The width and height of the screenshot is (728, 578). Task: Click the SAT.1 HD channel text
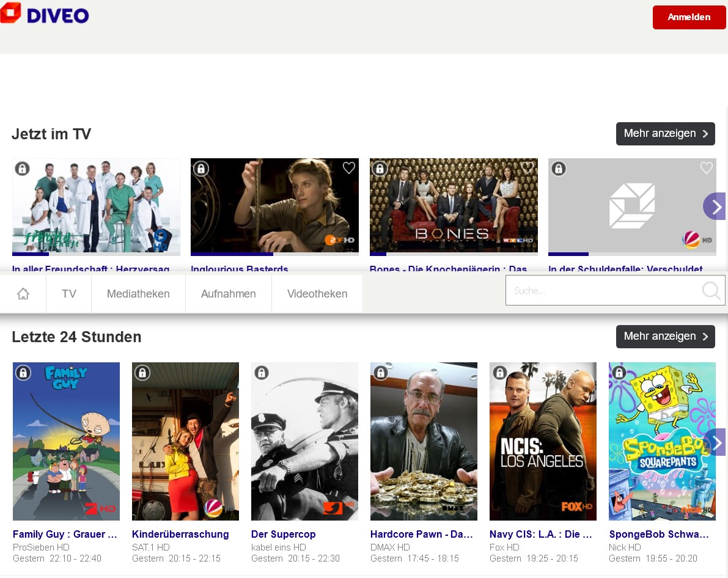point(151,547)
